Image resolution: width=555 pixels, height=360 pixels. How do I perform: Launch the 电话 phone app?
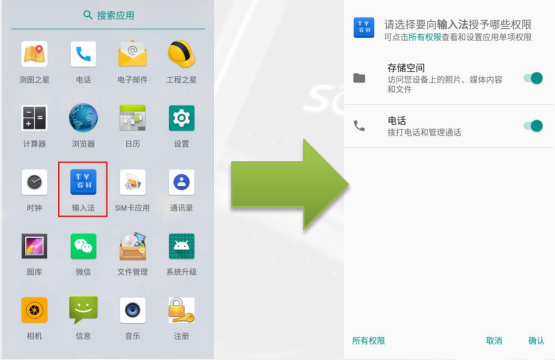click(83, 54)
